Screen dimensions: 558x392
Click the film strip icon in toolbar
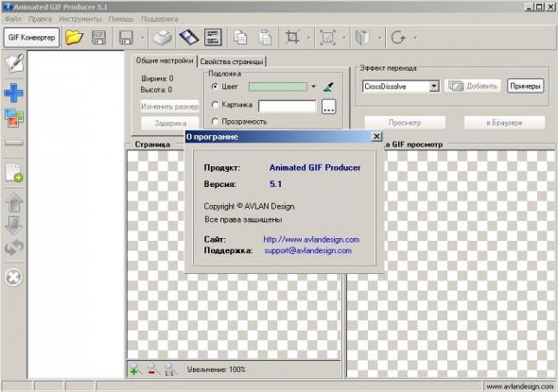[x=188, y=38]
